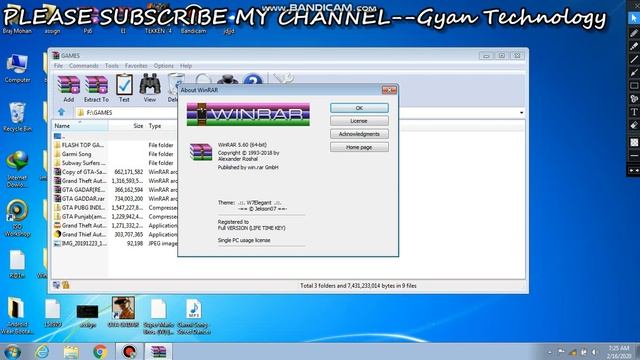The height and width of the screenshot is (360, 640).
Task: Open the Help menu
Action: point(186,66)
